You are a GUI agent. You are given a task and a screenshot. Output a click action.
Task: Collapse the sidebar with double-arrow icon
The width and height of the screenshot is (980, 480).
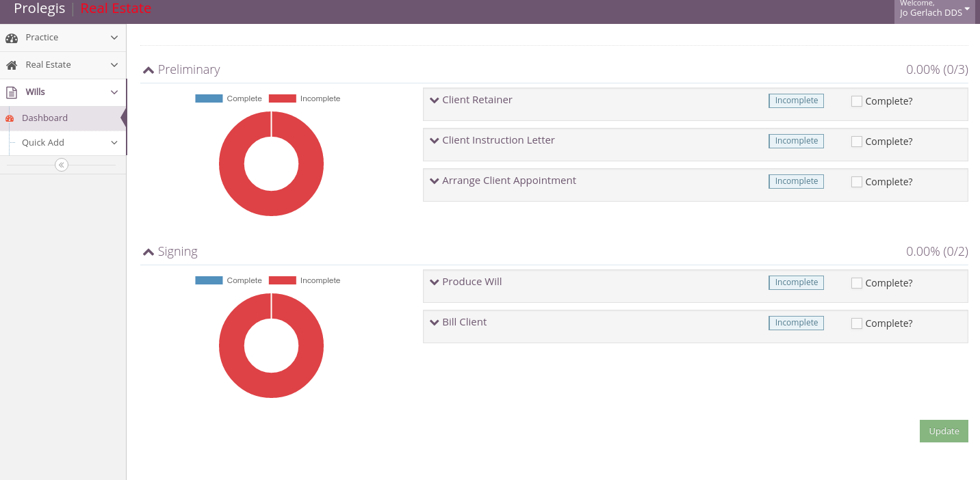[x=62, y=165]
